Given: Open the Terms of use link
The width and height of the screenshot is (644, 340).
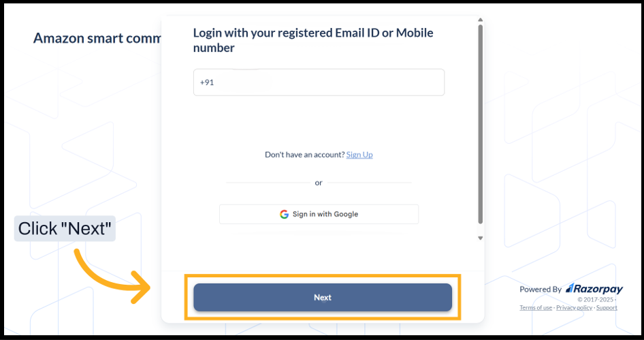Looking at the screenshot, I should [x=536, y=307].
